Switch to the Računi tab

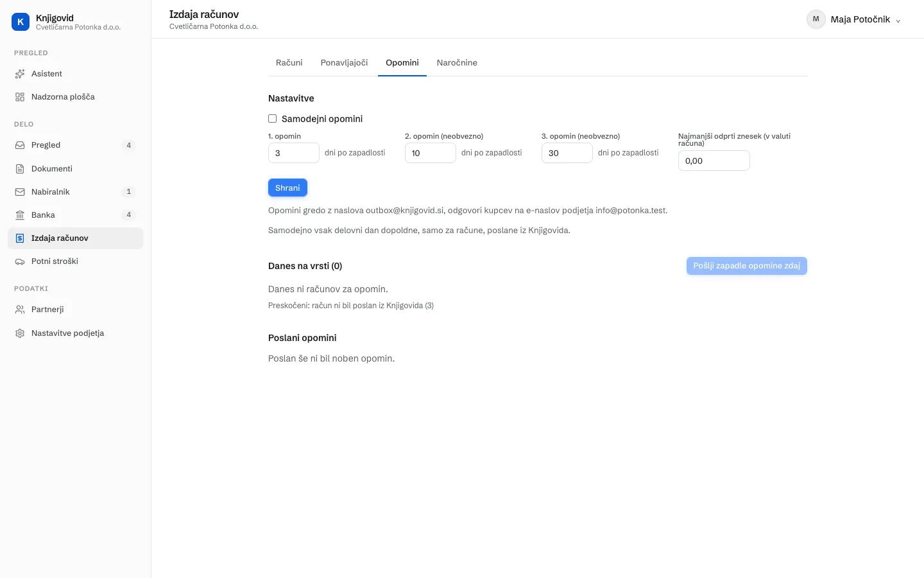(289, 63)
